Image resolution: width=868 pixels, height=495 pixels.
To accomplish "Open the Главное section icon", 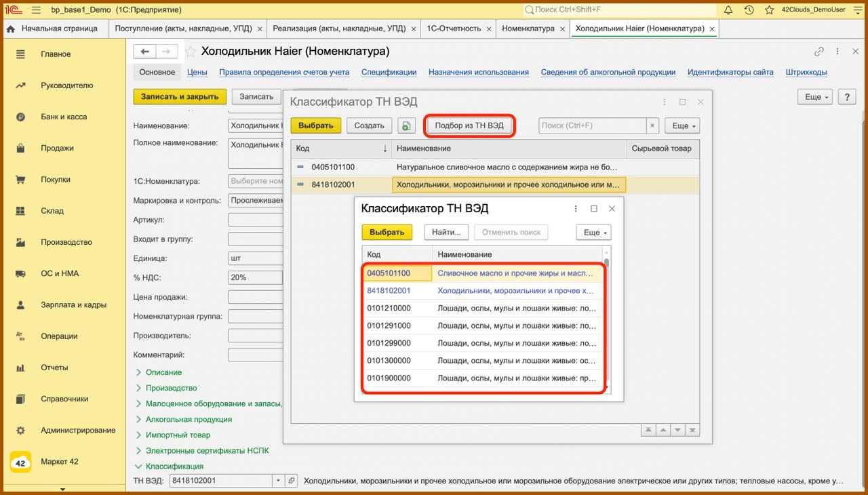I will coord(20,54).
